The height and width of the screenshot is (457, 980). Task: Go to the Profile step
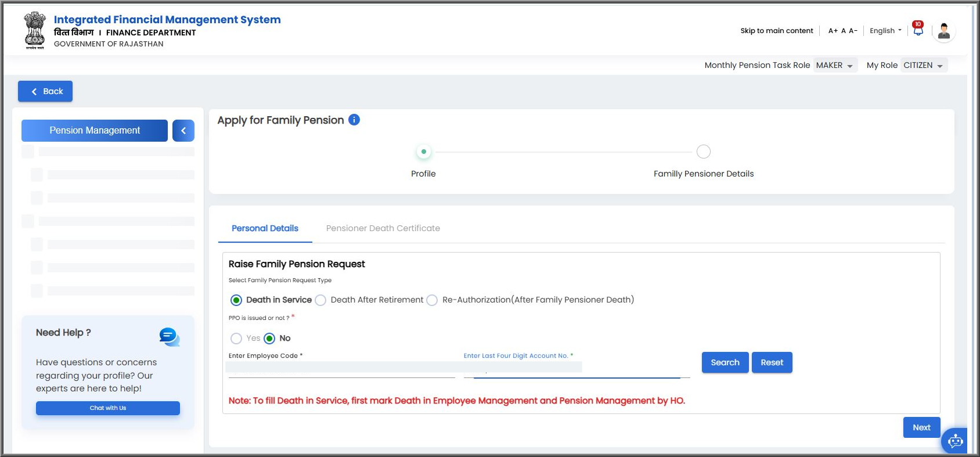[424, 152]
